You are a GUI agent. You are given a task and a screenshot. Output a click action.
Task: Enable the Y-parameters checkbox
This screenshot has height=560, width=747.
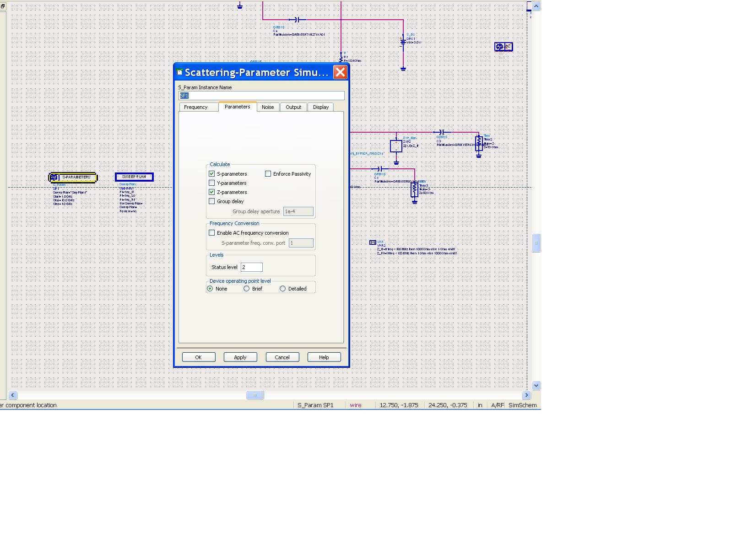[x=212, y=183]
